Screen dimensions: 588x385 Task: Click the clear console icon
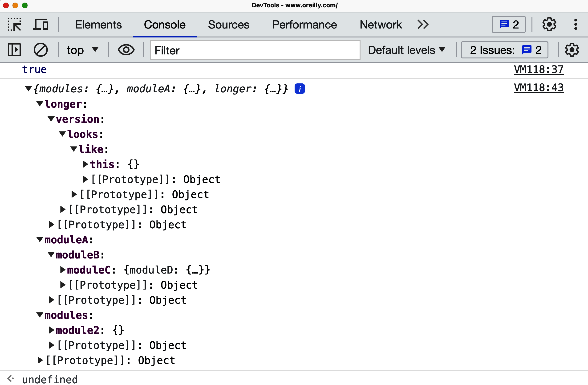tap(41, 50)
